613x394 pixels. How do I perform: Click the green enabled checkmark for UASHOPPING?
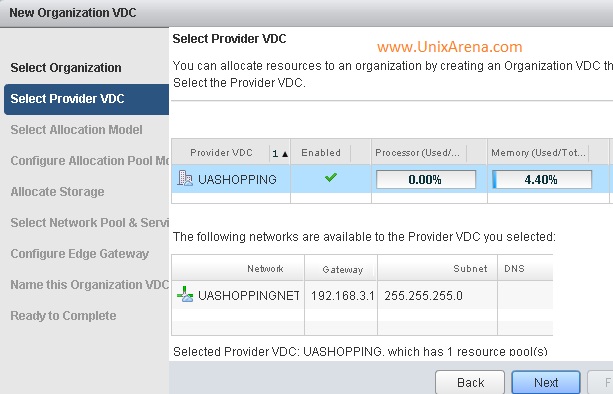330,177
